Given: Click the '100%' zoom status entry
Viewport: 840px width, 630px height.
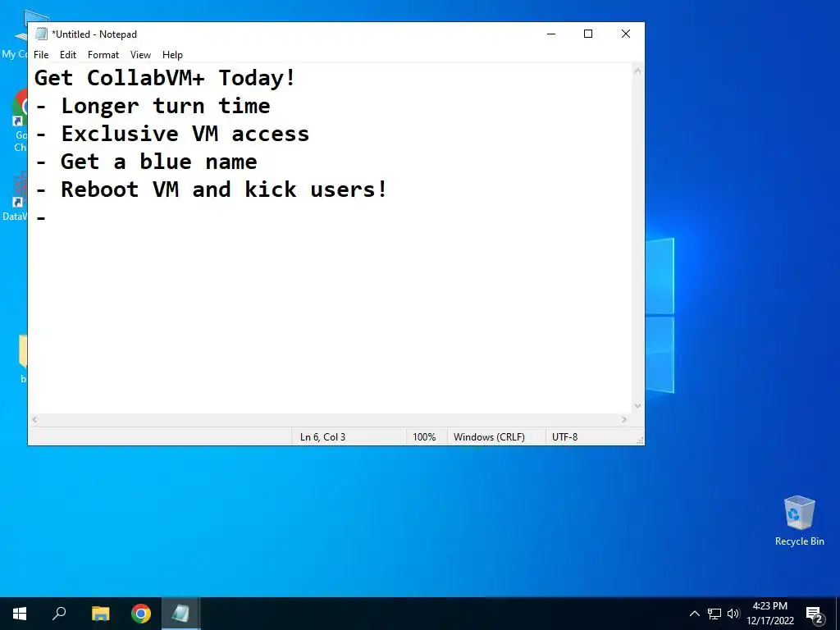Looking at the screenshot, I should tap(424, 437).
